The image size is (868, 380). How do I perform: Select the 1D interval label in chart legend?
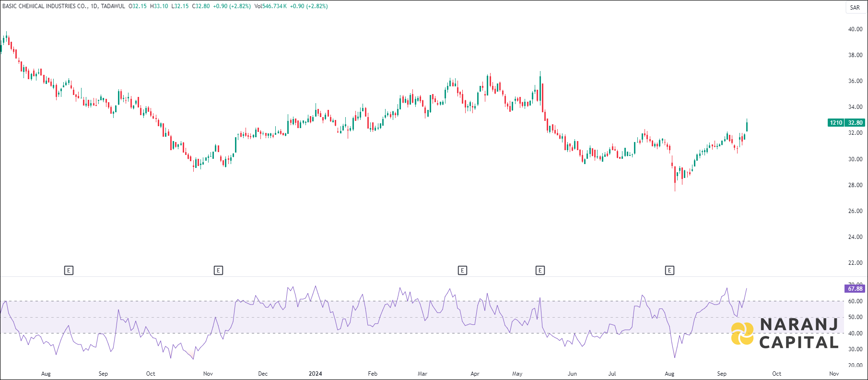pos(94,6)
